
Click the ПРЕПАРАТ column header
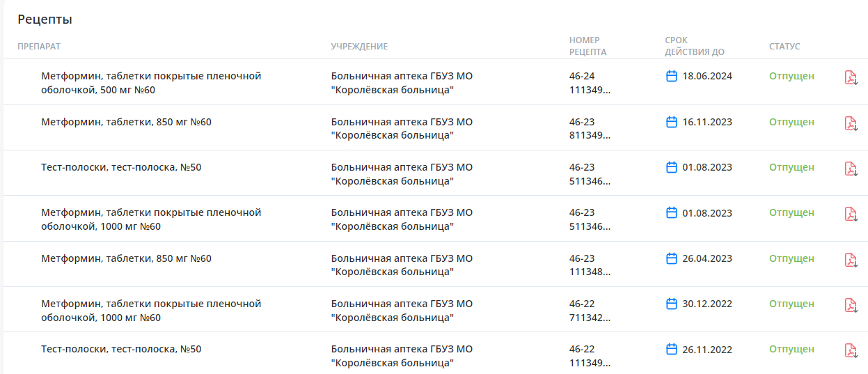(x=39, y=47)
